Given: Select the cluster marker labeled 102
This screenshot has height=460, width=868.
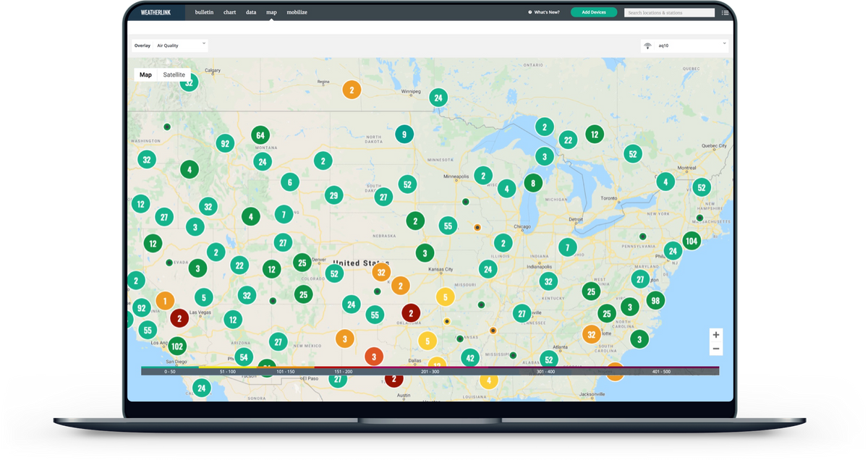Looking at the screenshot, I should pyautogui.click(x=176, y=346).
